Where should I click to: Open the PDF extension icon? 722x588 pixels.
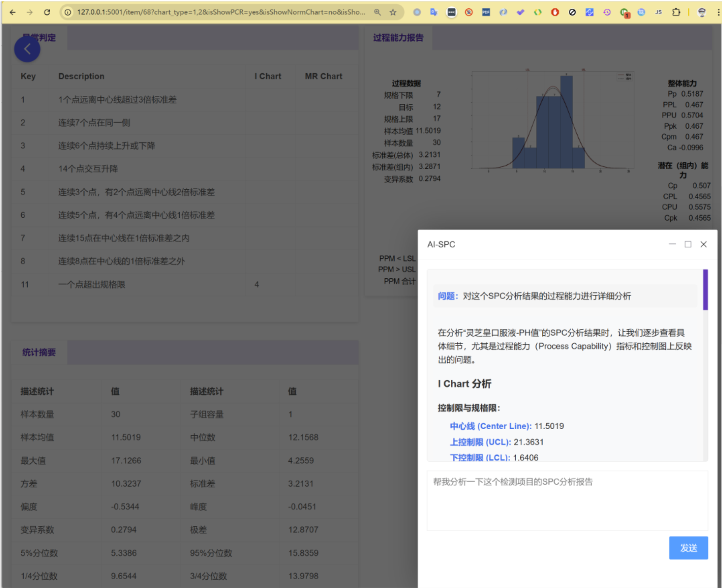[x=486, y=12]
